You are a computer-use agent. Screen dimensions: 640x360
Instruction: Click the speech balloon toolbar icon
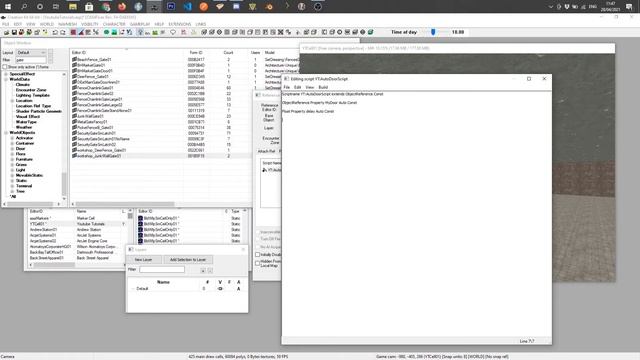click(173, 32)
